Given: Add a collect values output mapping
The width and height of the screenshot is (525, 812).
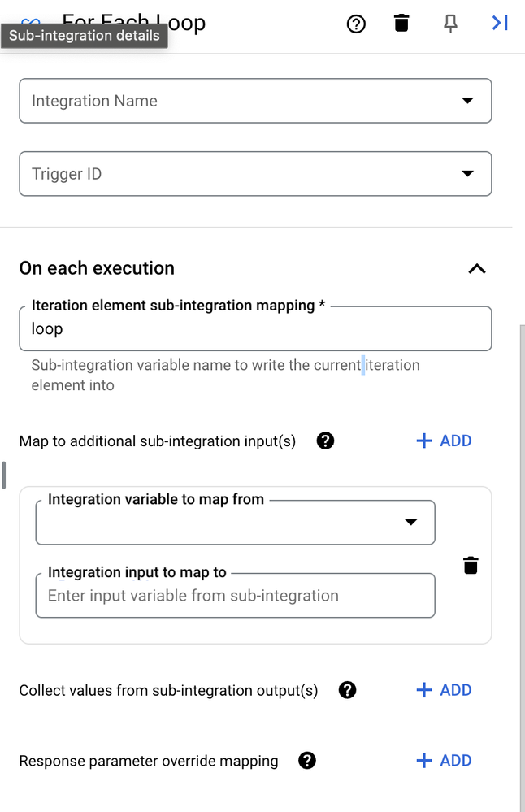Looking at the screenshot, I should tap(444, 690).
